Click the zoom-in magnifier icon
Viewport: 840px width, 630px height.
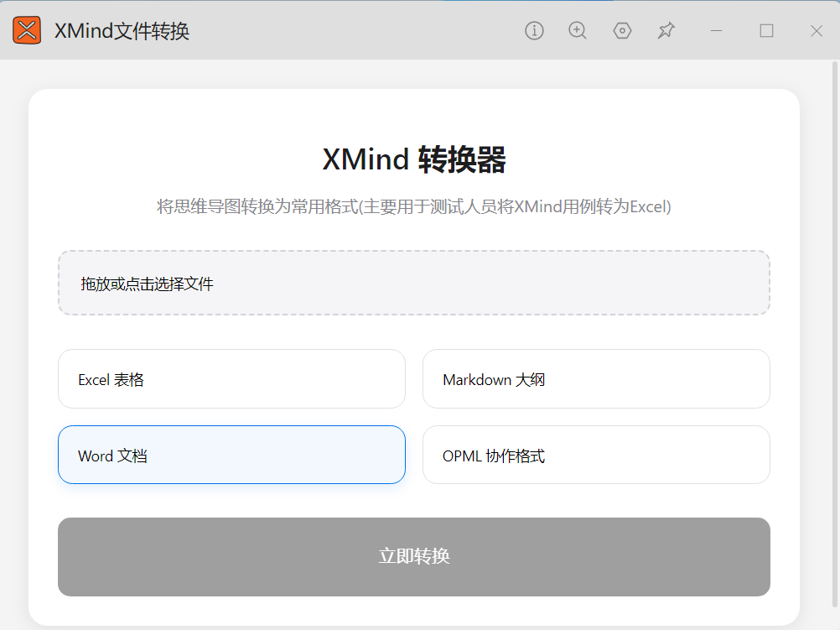(x=578, y=30)
